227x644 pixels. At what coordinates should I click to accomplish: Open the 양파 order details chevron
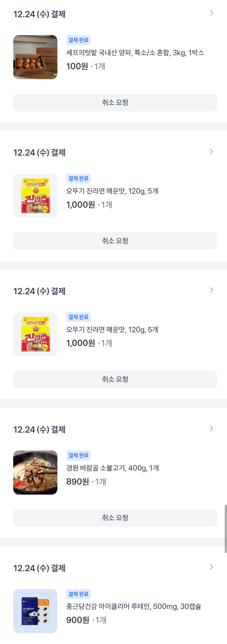(211, 13)
